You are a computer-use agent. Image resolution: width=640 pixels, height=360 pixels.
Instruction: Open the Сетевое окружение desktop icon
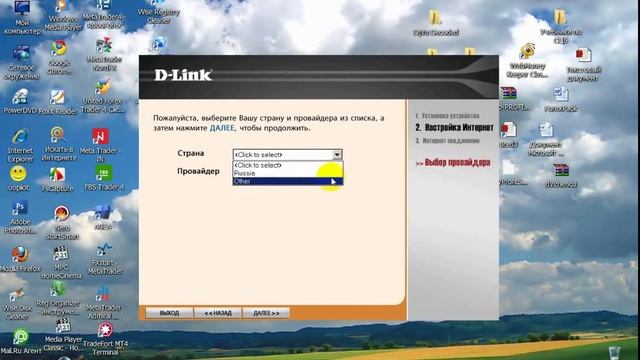[x=21, y=62]
